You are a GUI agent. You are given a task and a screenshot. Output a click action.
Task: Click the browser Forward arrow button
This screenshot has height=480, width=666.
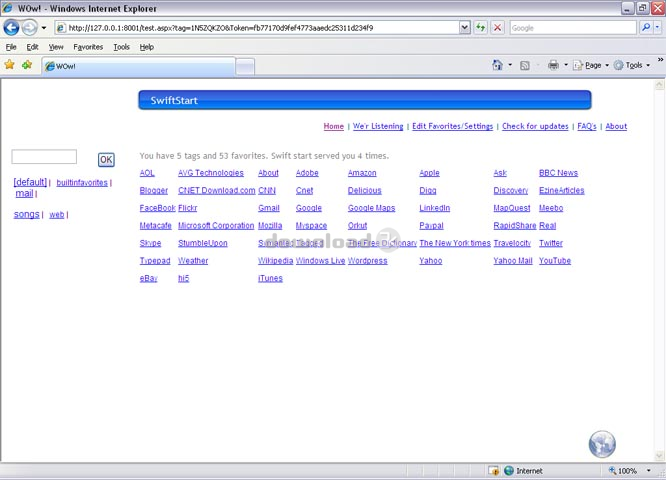point(29,28)
